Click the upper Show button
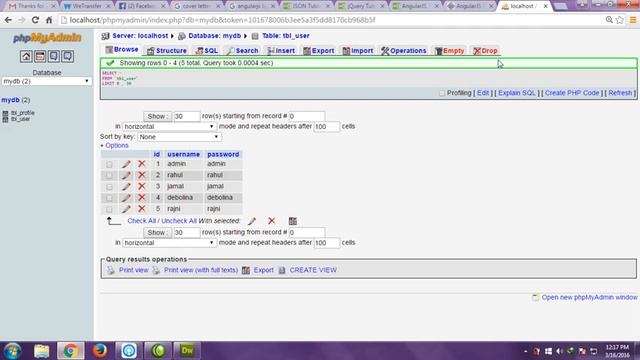Screen dimensions: 640x360 click(x=157, y=116)
